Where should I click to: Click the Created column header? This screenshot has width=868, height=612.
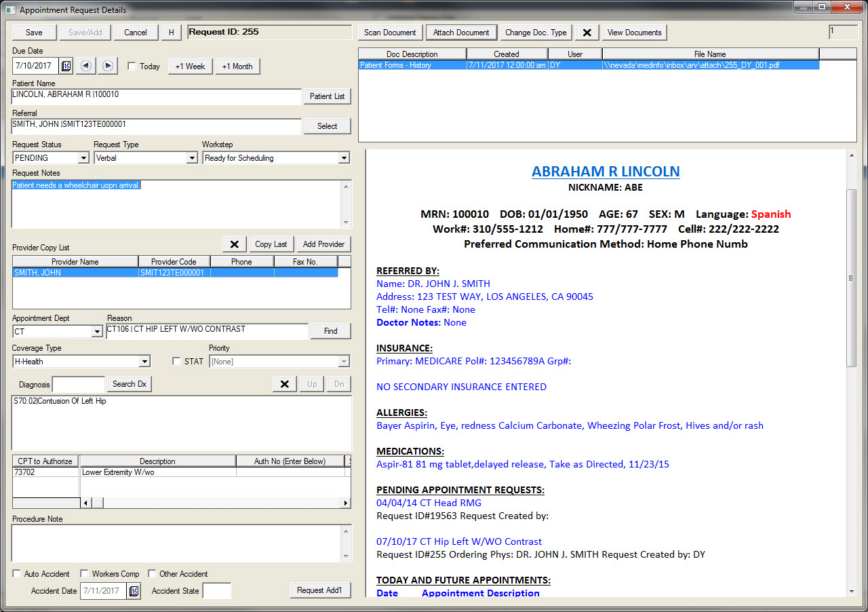507,54
